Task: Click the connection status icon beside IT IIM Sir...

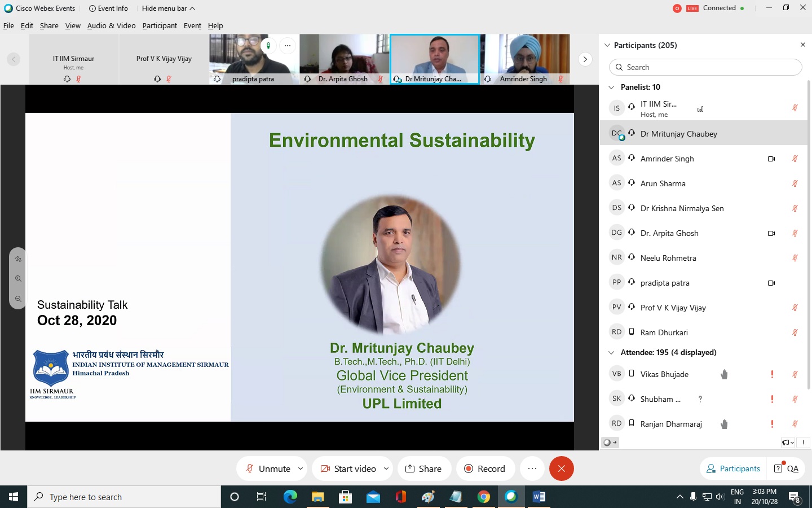Action: point(700,109)
